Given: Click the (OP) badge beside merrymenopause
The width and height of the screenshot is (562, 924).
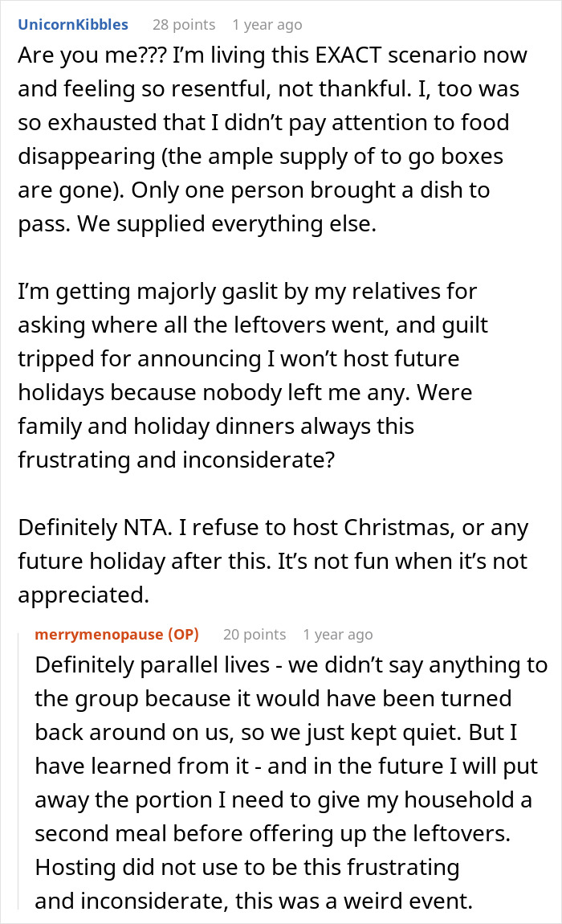Looking at the screenshot, I should coord(181,635).
